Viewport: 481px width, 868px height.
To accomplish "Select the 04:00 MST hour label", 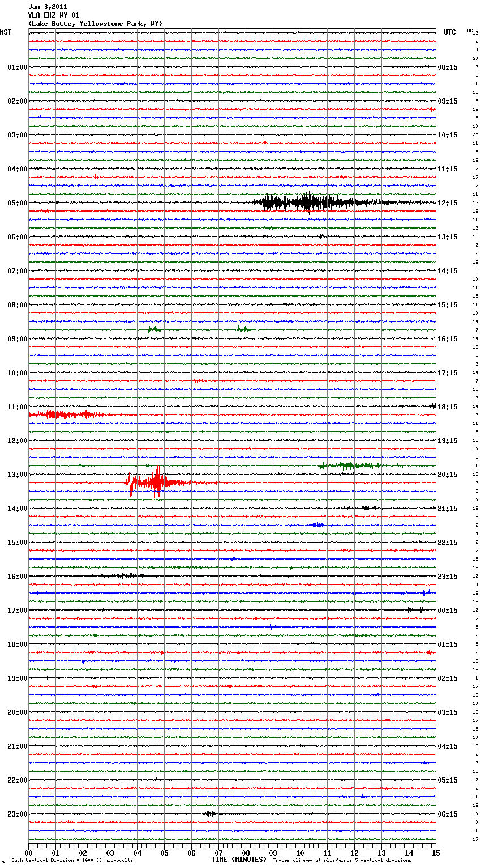I will point(18,169).
